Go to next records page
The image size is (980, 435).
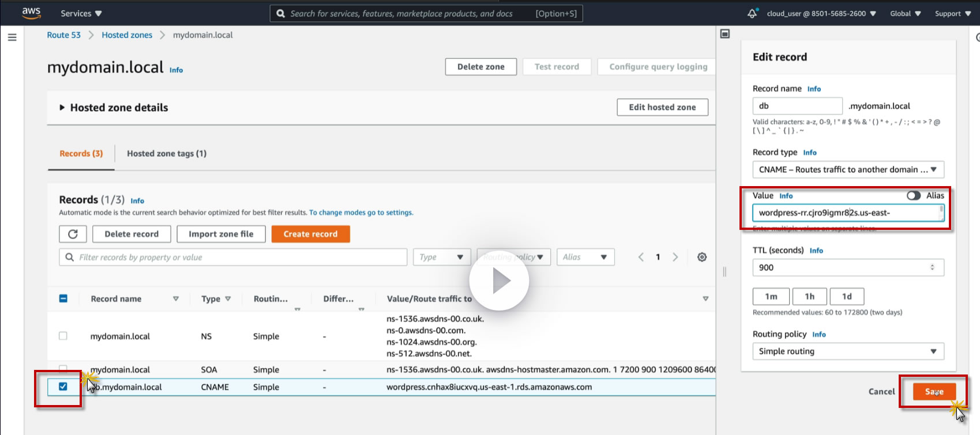[675, 257]
